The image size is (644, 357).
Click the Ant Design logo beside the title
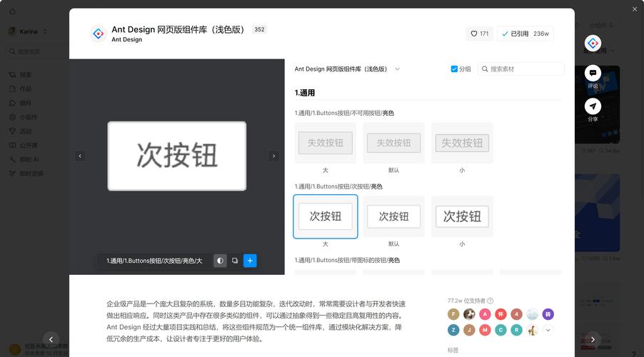coord(98,34)
